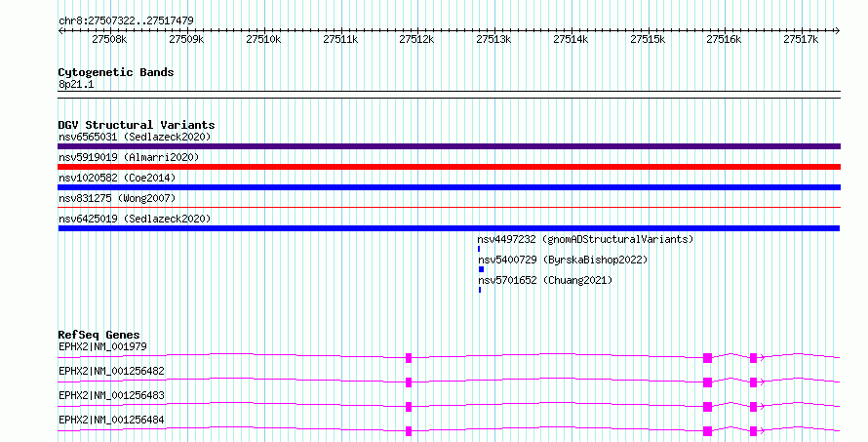Screen dimensions: 868x442
Task: Click the Cytogenetic Bands track title
Action: click(x=116, y=72)
